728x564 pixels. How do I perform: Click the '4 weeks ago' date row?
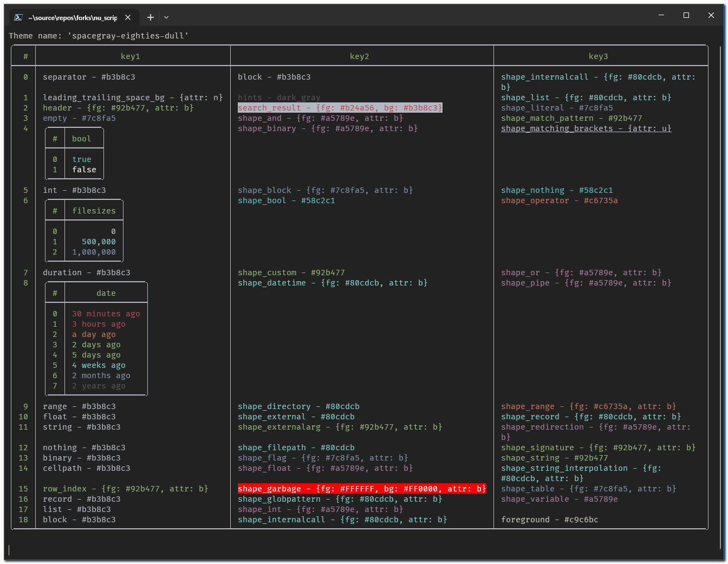(99, 365)
